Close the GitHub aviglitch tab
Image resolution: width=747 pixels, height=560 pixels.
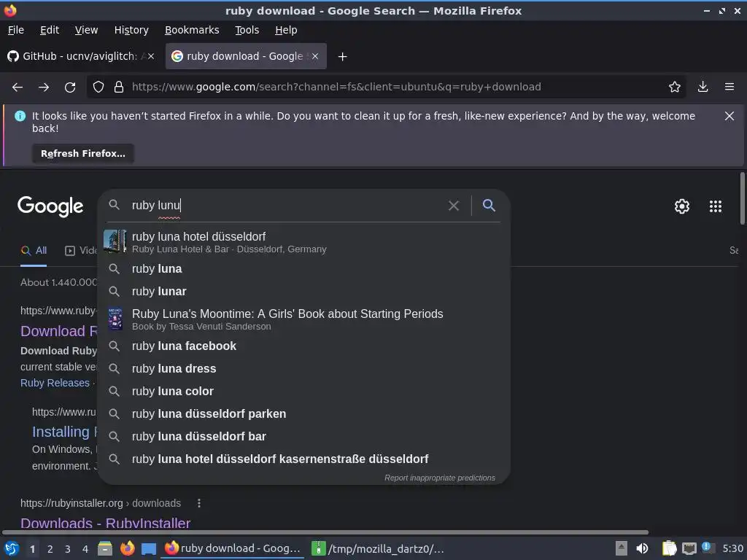pos(151,56)
